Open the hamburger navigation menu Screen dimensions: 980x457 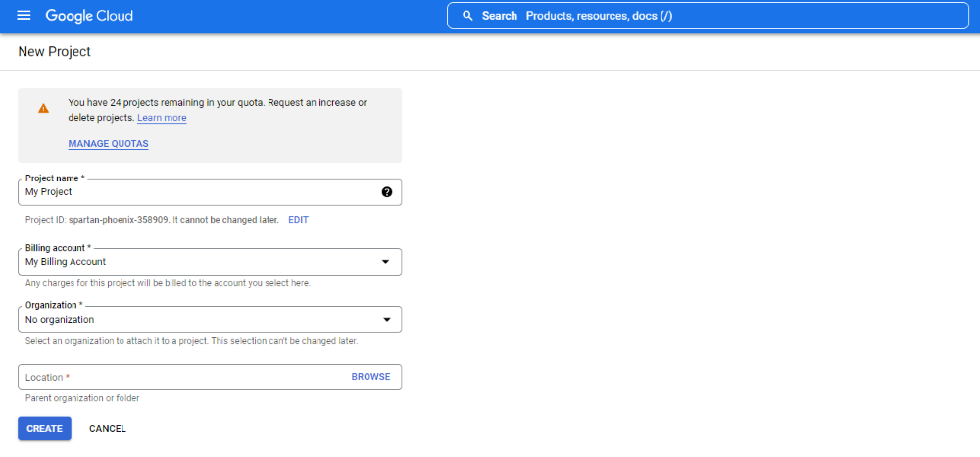coord(24,16)
